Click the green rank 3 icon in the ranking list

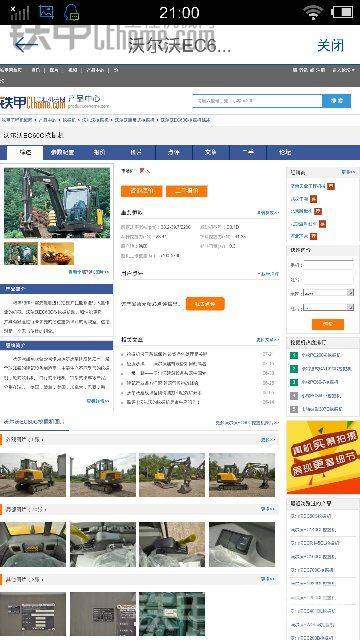coord(294,382)
